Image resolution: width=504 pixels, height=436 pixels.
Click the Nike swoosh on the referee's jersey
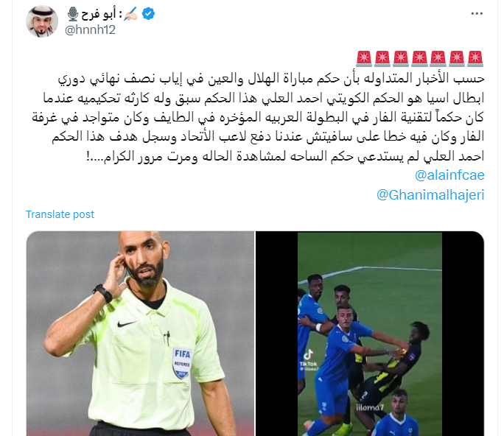pyautogui.click(x=126, y=324)
